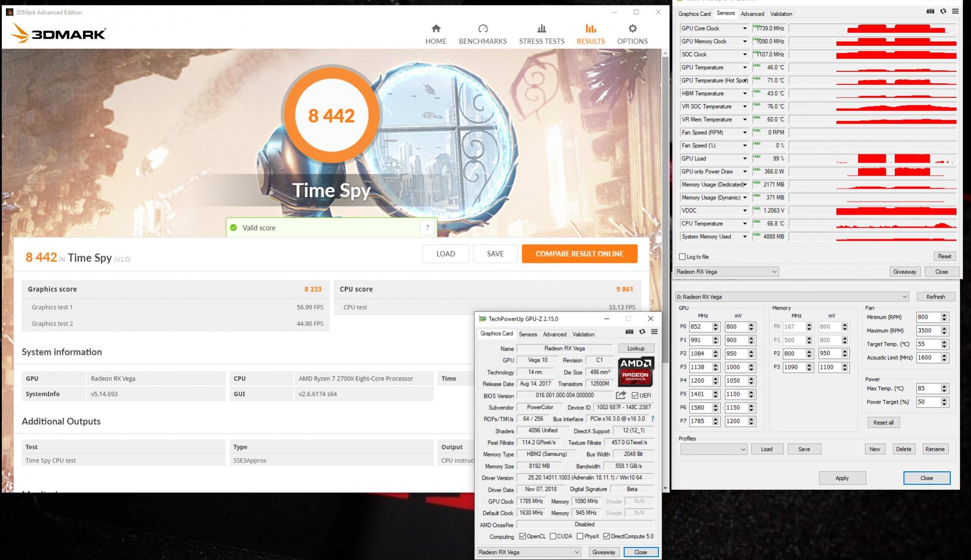Open the Benchmarks gauge icon

pos(483,29)
